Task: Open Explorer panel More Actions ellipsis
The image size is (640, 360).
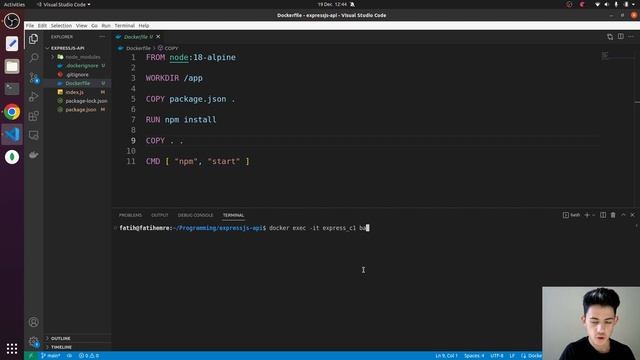Action: point(102,37)
